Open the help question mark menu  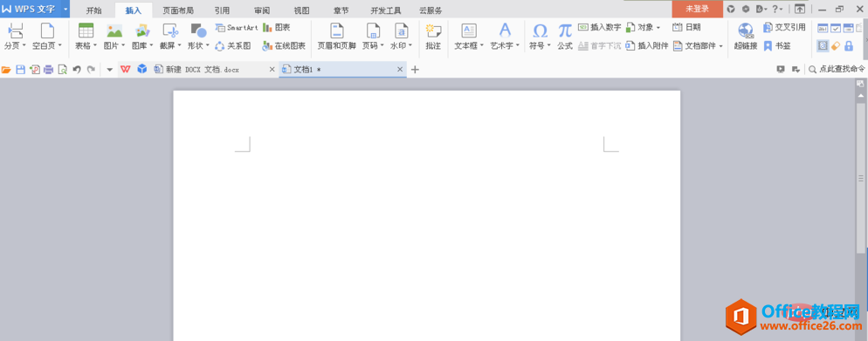(x=777, y=9)
